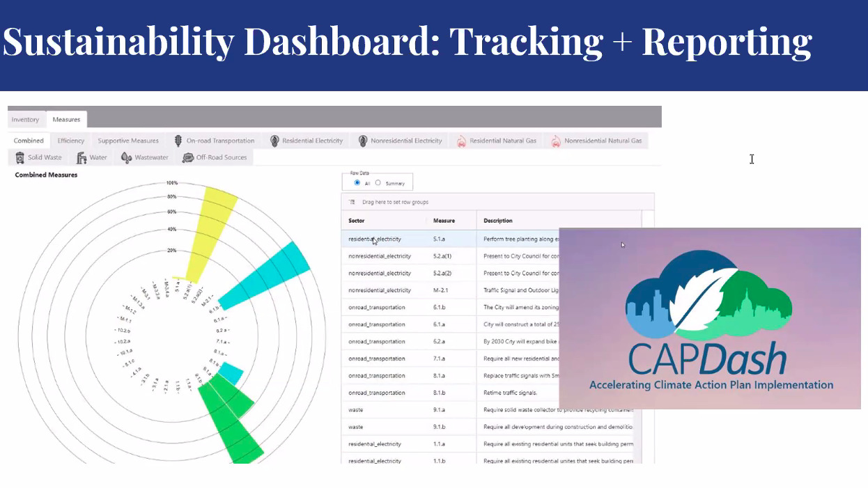This screenshot has height=488, width=868.
Task: Click description 'City will construct a total of 25'
Action: pyautogui.click(x=521, y=324)
